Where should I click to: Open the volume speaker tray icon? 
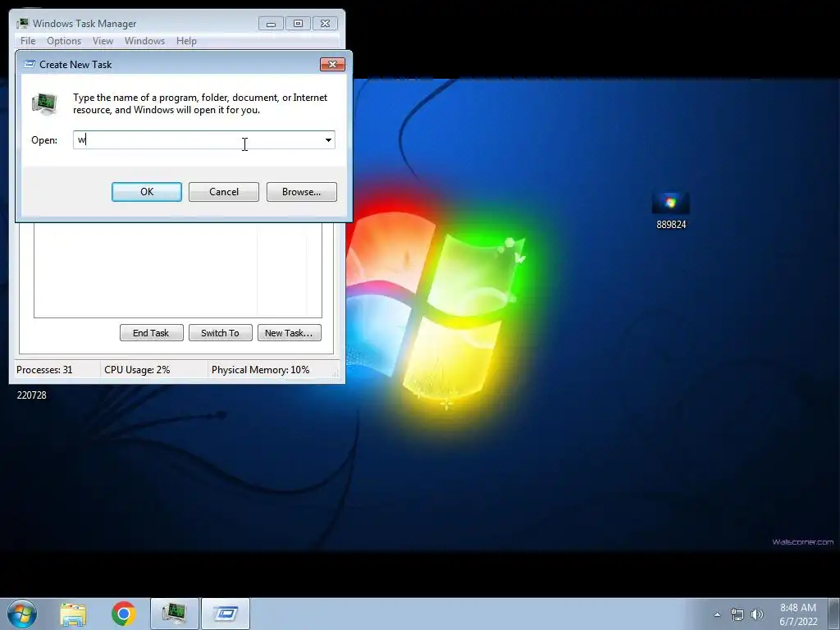(x=757, y=614)
